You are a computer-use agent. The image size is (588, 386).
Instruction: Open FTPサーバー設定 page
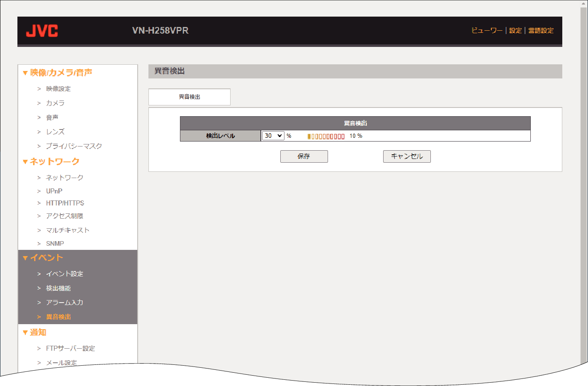pos(70,348)
